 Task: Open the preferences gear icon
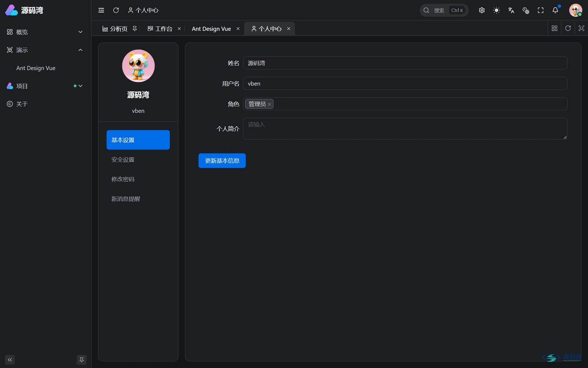point(482,10)
